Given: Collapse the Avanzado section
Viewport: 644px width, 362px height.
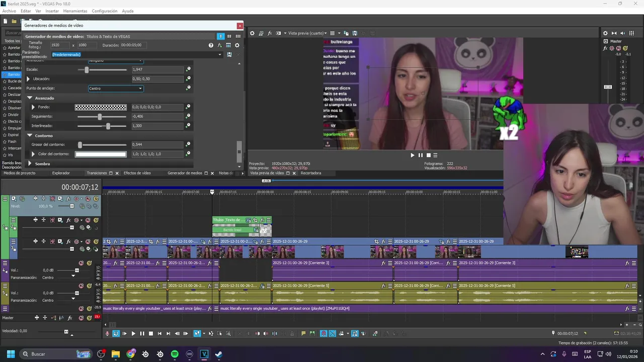Looking at the screenshot, I should pyautogui.click(x=30, y=98).
